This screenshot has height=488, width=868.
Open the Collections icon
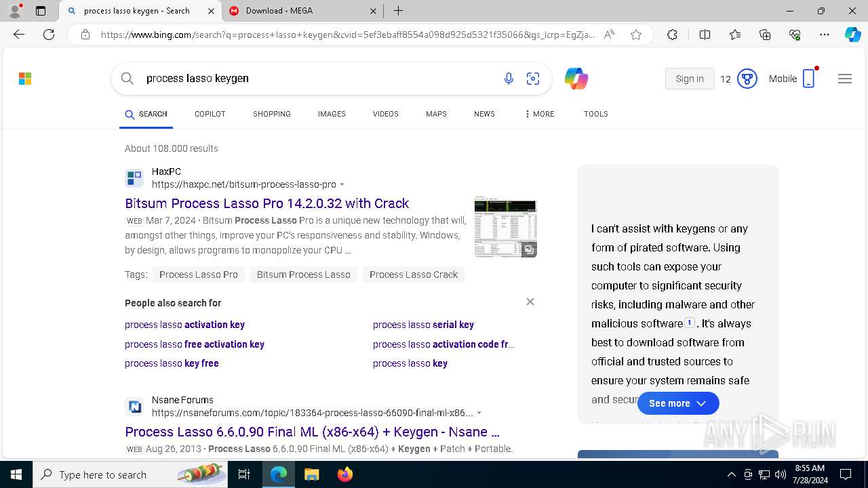[x=765, y=35]
